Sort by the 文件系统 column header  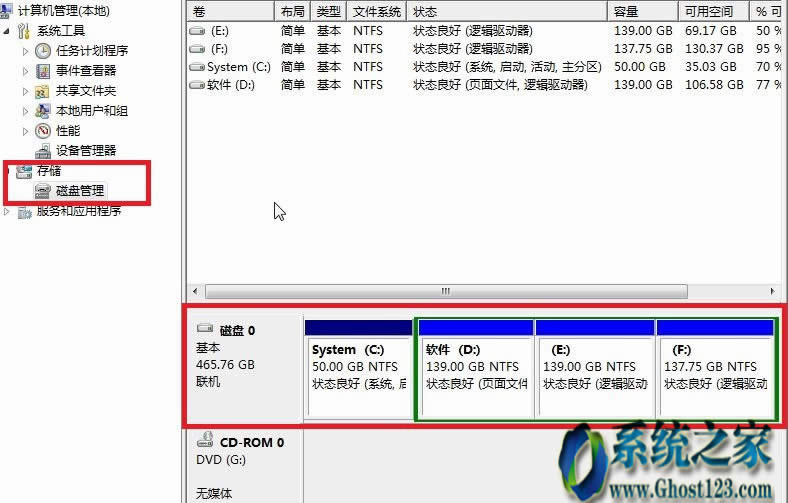tap(376, 11)
